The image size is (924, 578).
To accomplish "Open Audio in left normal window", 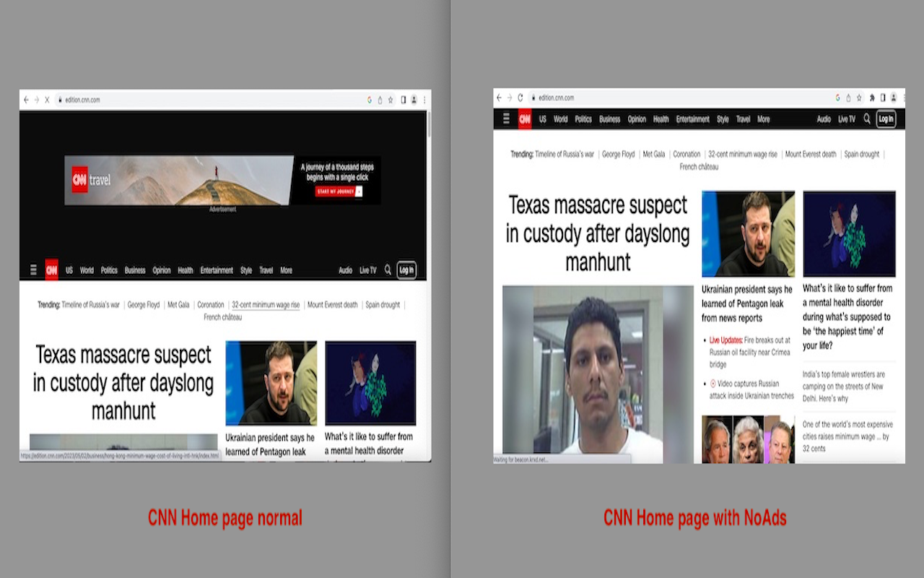I will (346, 270).
